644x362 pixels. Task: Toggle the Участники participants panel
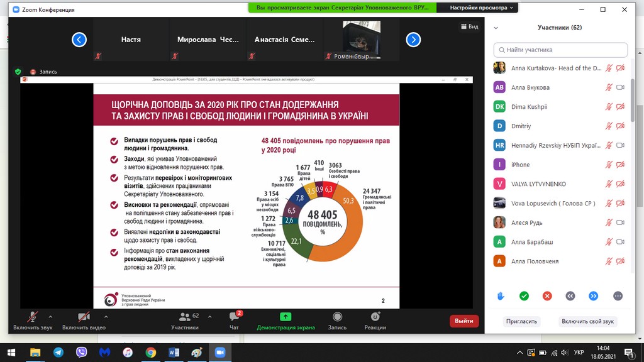pos(185,320)
